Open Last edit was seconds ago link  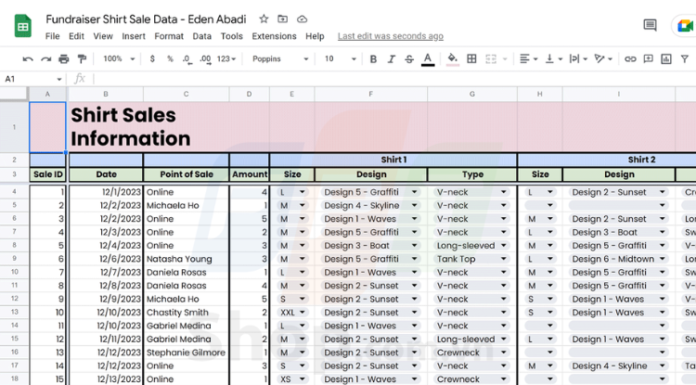click(391, 36)
